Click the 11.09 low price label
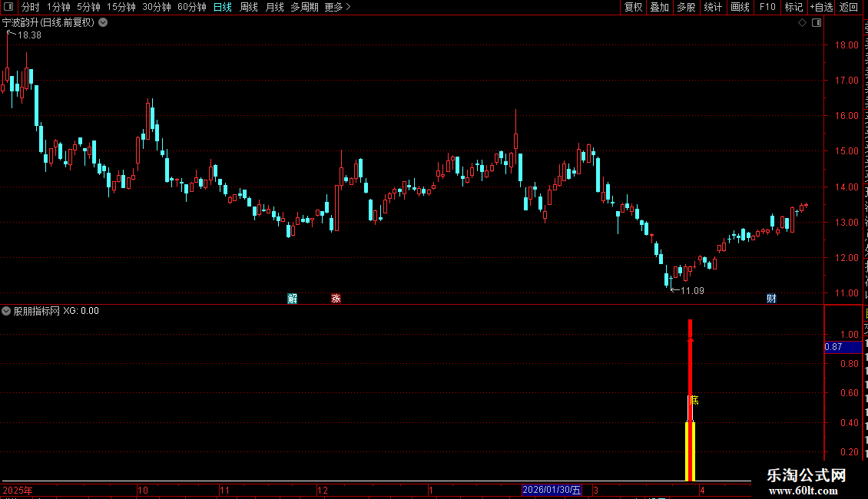 692,290
